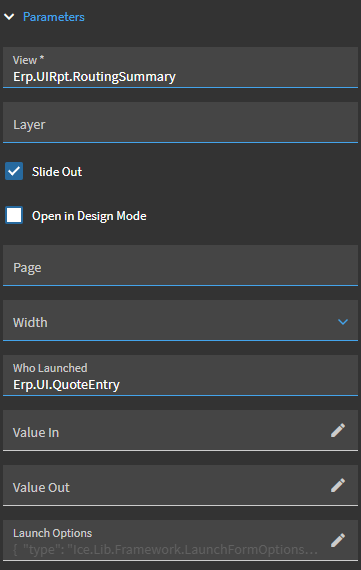Click the Who Launched field label

[x=50, y=368]
